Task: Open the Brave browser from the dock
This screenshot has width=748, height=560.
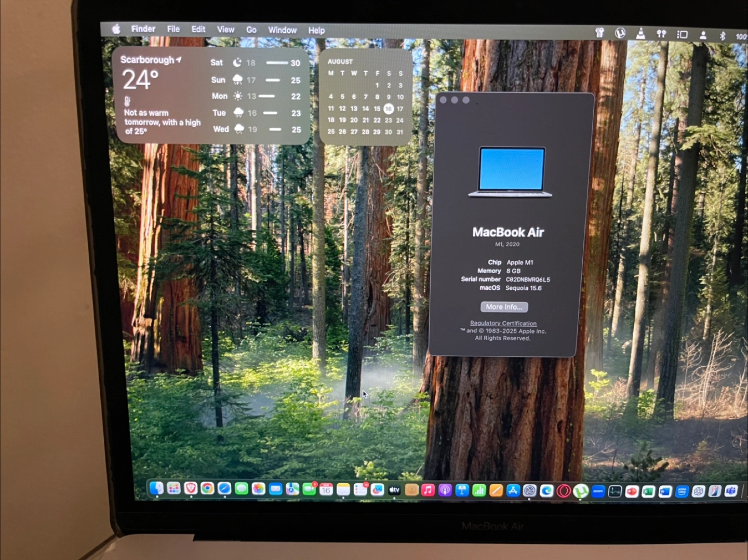Action: (x=191, y=488)
